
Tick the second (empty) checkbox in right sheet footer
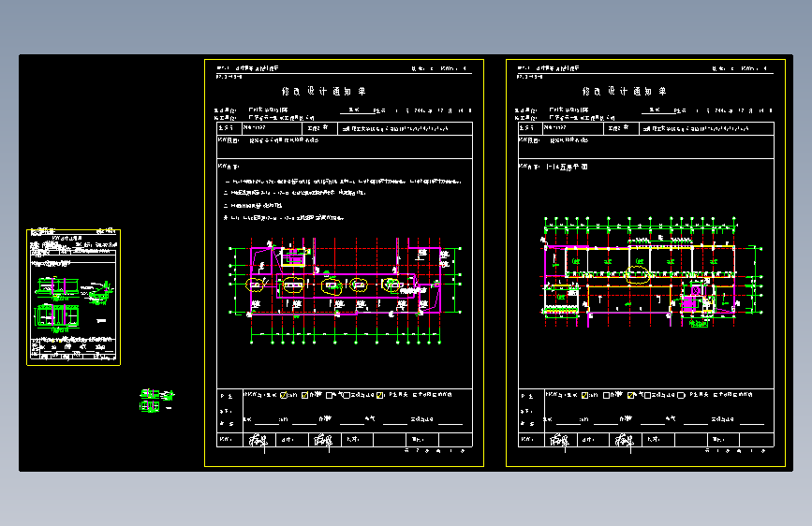pyautogui.click(x=606, y=395)
